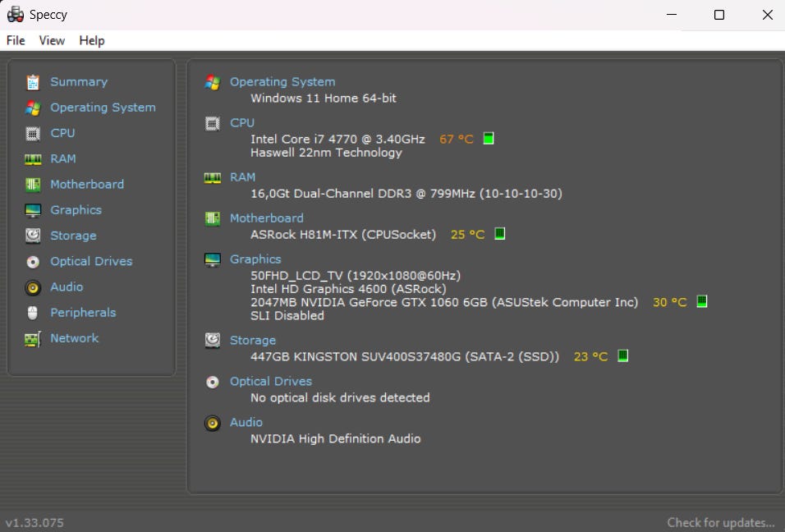The width and height of the screenshot is (785, 532).
Task: Click the Optical Drives heading link in summary
Action: (x=271, y=382)
